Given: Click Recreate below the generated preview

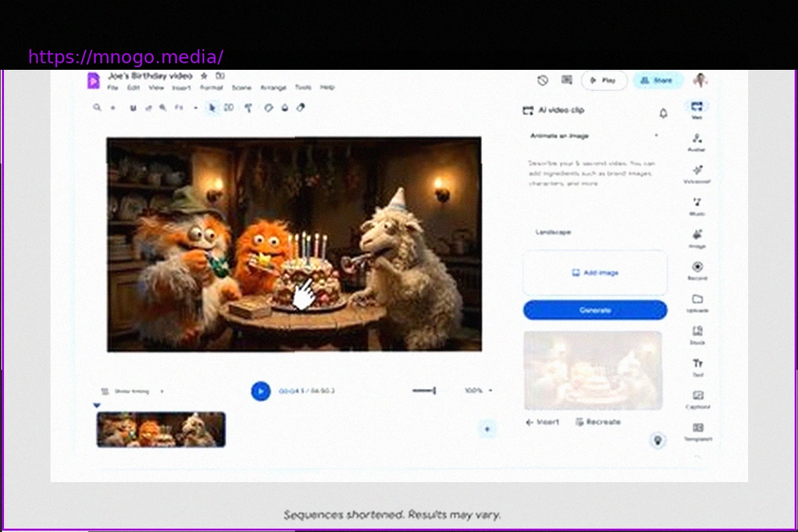Looking at the screenshot, I should [x=598, y=422].
